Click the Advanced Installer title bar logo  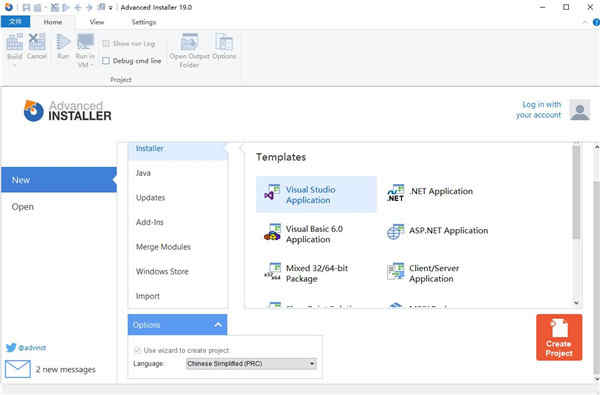point(8,7)
